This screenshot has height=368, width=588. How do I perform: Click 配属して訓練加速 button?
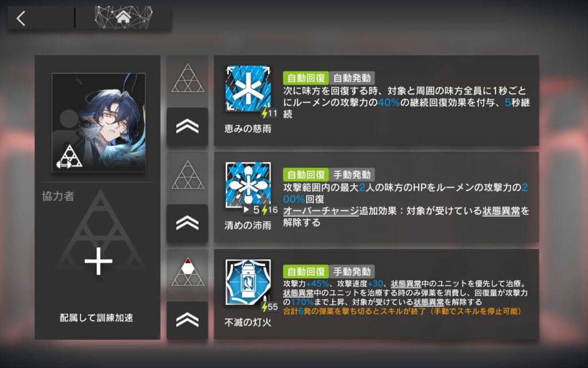(x=96, y=317)
